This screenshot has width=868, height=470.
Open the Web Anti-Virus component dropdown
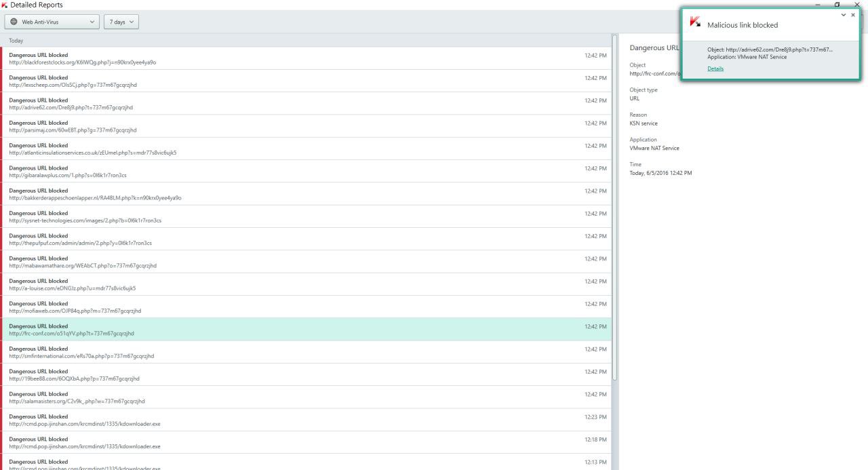pyautogui.click(x=52, y=22)
